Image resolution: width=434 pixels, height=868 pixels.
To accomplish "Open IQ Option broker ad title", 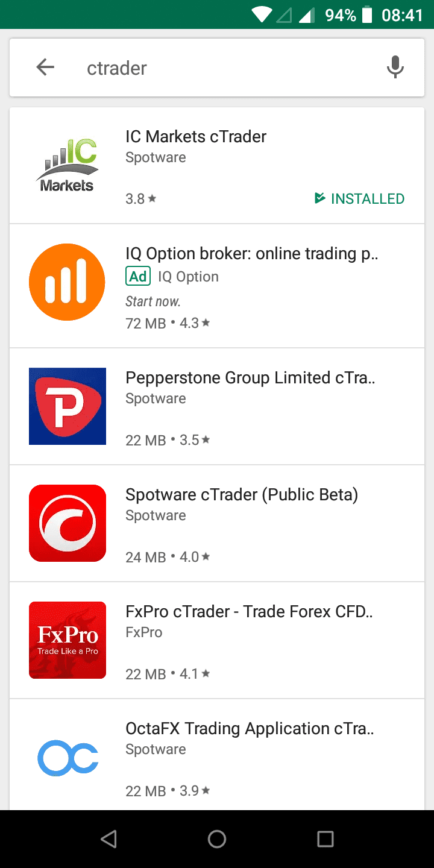I will click(x=251, y=254).
